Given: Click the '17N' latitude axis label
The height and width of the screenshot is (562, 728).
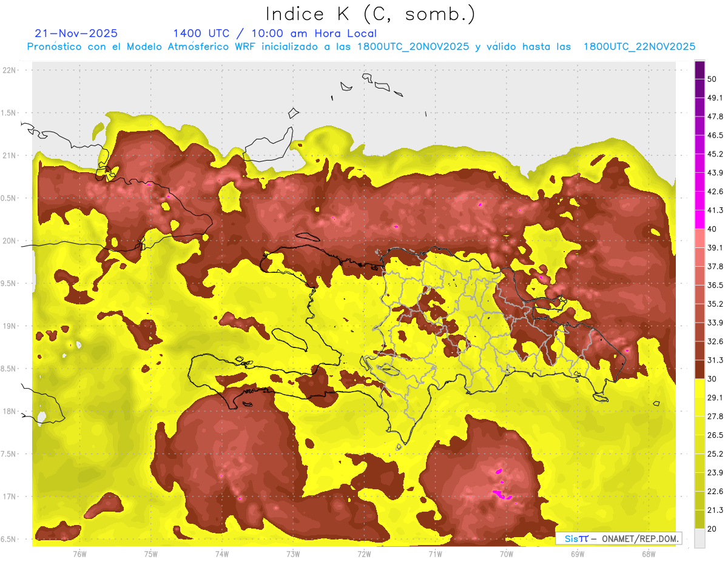Looking at the screenshot, I should point(10,497).
